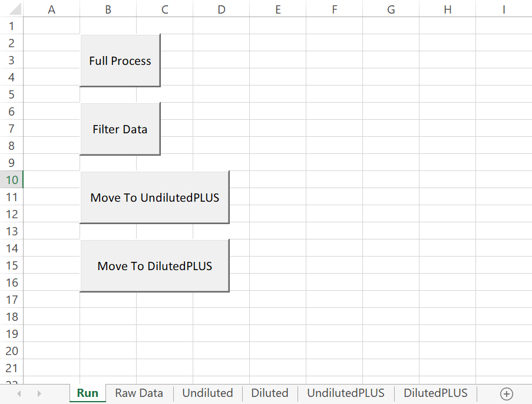Select row 21 header
The height and width of the screenshot is (404, 532).
tap(12, 367)
